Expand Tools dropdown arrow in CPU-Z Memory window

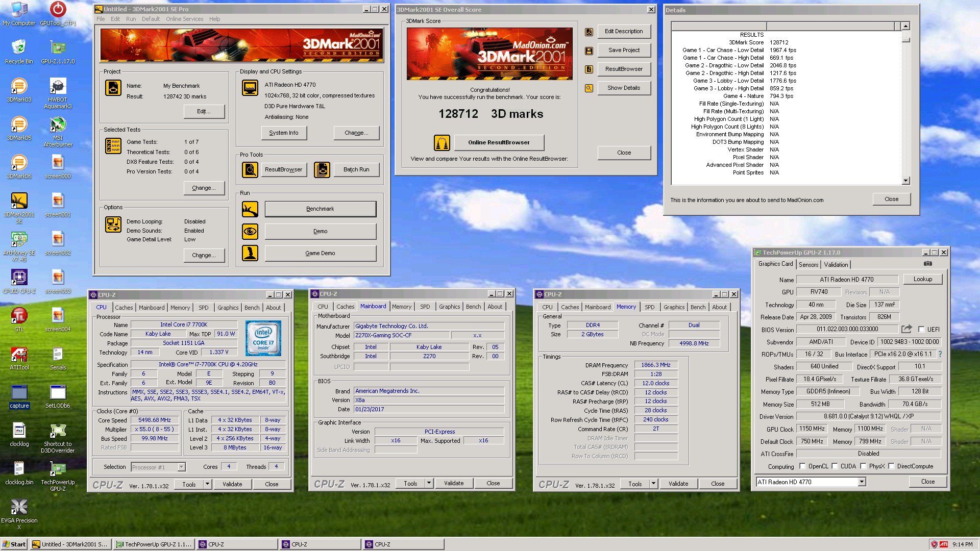653,484
